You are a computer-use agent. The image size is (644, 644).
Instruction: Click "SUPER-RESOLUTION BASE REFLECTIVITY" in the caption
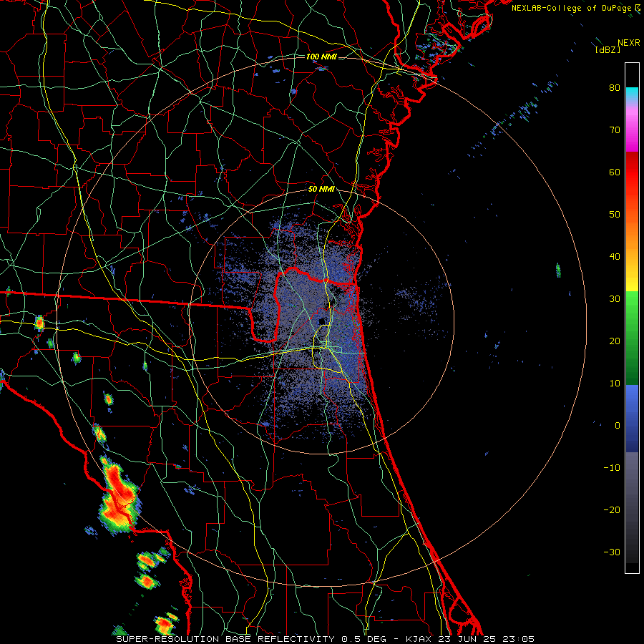point(225,639)
